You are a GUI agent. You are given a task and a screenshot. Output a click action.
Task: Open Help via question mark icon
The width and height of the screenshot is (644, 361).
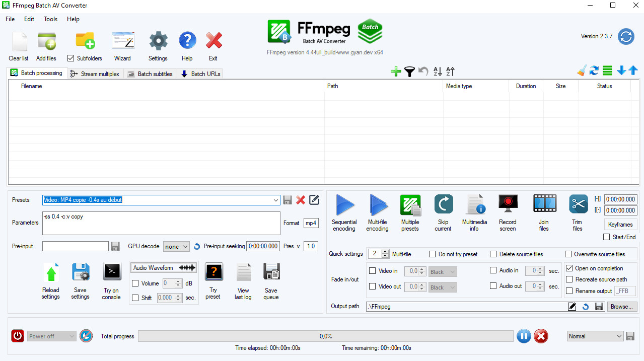pos(187,41)
